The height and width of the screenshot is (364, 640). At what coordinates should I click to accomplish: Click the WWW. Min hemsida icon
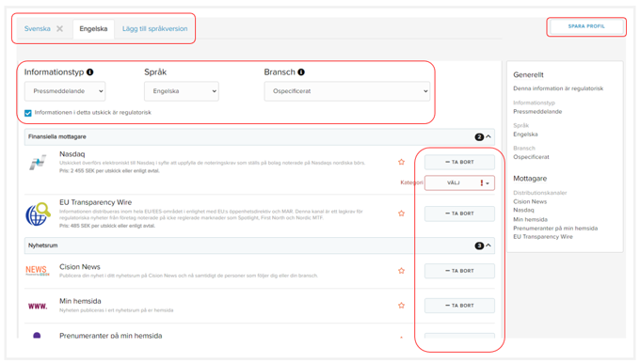[38, 306]
